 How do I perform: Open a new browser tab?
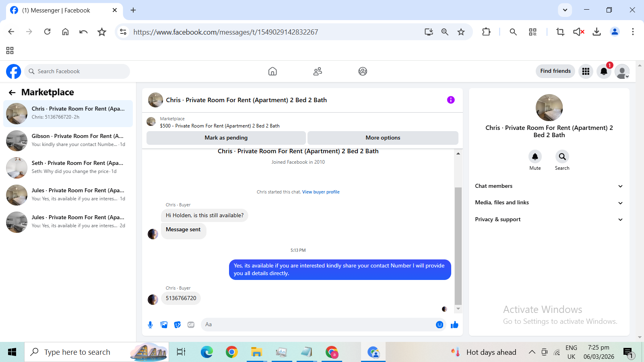(x=133, y=10)
